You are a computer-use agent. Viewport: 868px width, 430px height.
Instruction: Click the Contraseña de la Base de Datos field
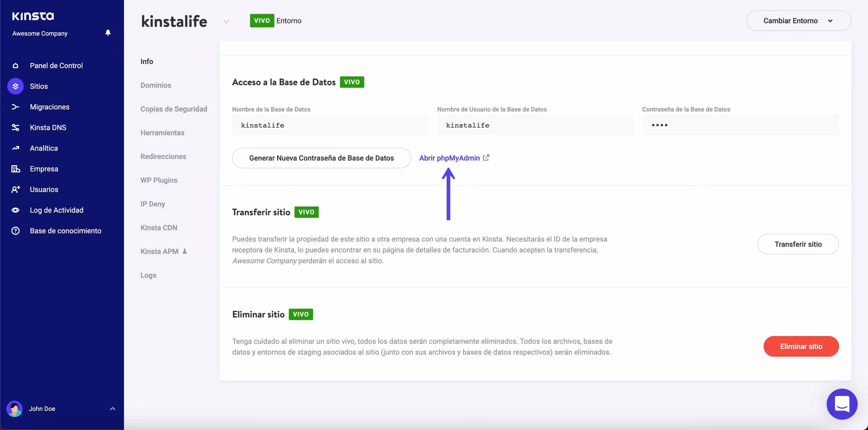(x=741, y=125)
